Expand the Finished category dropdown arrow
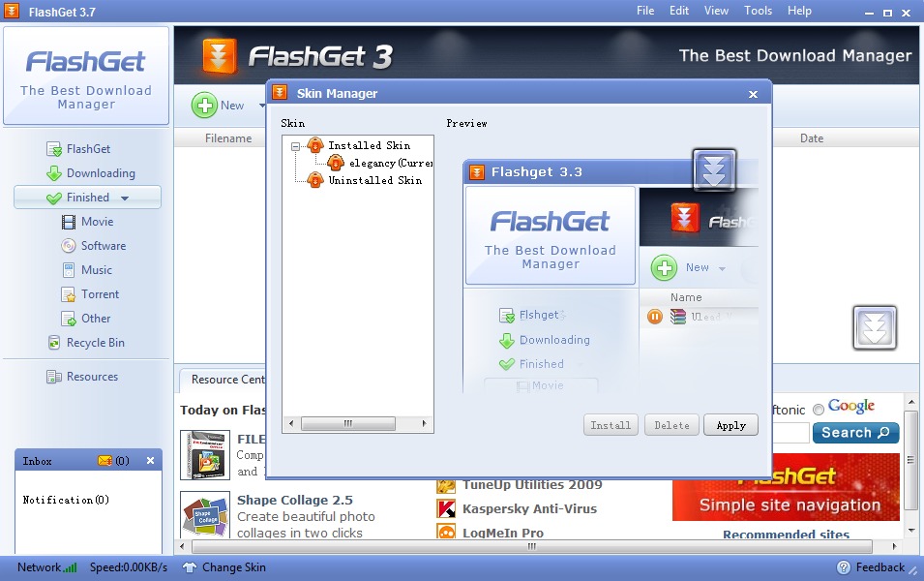Viewport: 924px width, 581px height. [125, 199]
